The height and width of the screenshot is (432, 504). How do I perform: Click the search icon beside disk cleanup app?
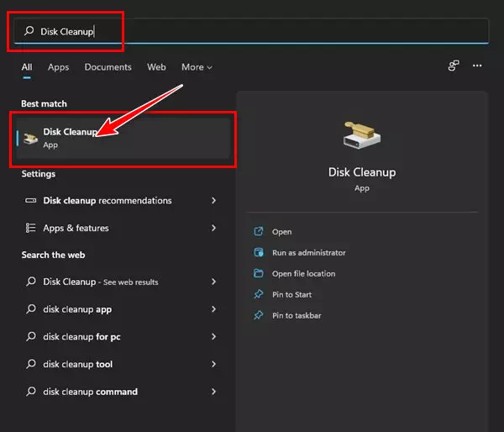pos(31,308)
